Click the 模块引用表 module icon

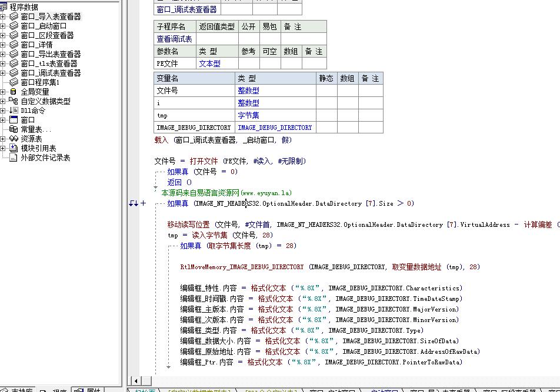(x=13, y=148)
